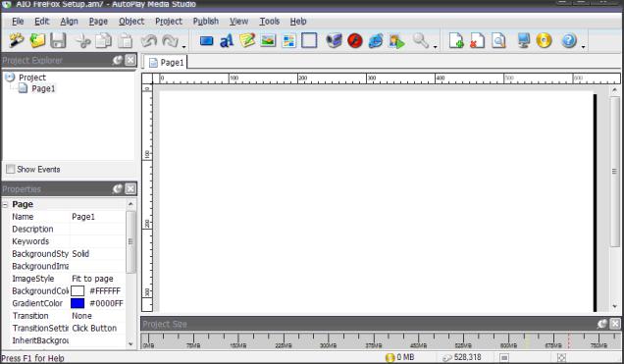Open the Align menu

click(69, 21)
